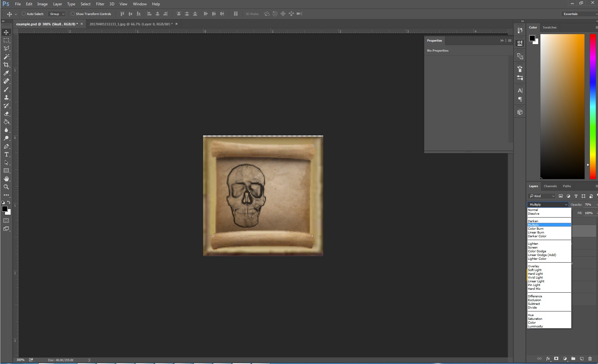Select the Clone Stamp tool
The image size is (598, 364).
(6, 97)
